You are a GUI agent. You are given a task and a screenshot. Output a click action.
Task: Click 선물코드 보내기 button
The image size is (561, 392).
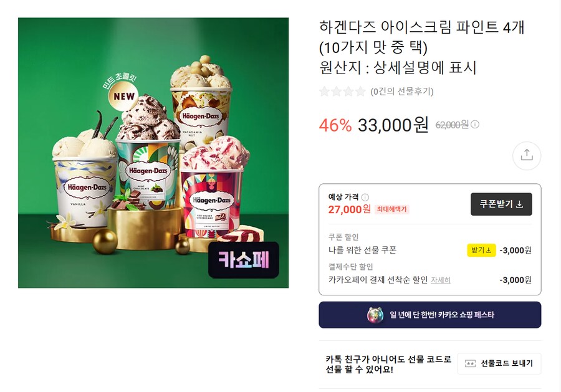499,364
